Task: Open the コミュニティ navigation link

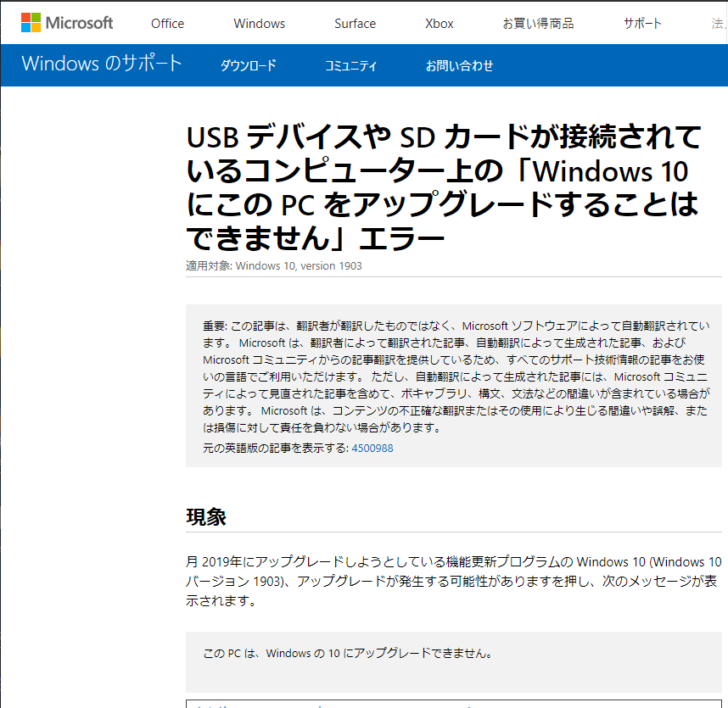Action: pyautogui.click(x=350, y=66)
